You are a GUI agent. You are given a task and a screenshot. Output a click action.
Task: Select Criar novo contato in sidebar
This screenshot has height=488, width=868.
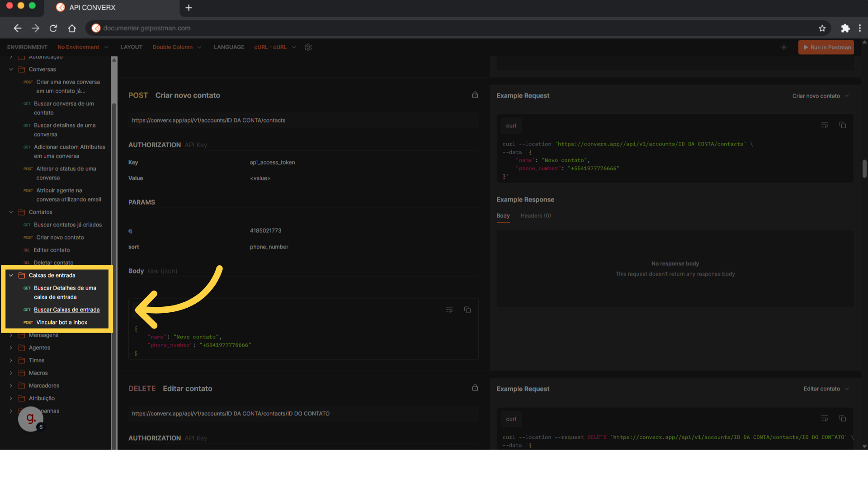click(60, 237)
